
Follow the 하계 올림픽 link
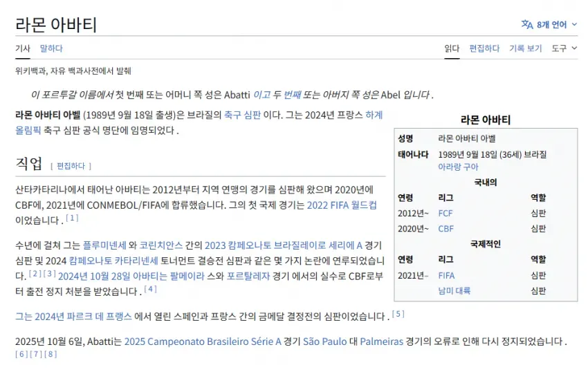click(x=374, y=115)
